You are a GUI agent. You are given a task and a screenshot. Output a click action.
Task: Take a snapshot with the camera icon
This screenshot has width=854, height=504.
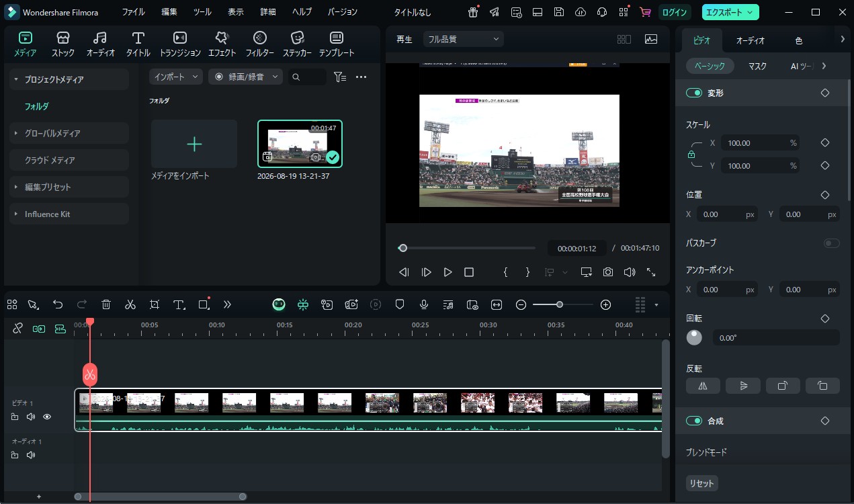[608, 272]
